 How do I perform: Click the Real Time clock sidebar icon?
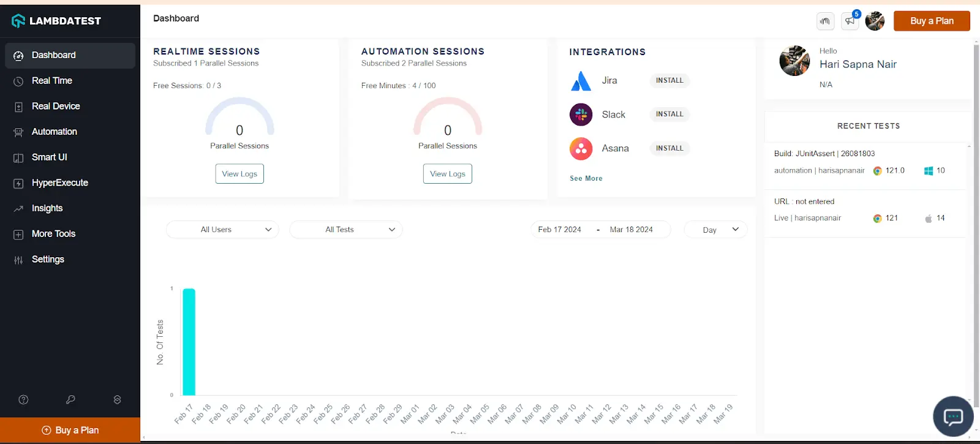(18, 81)
